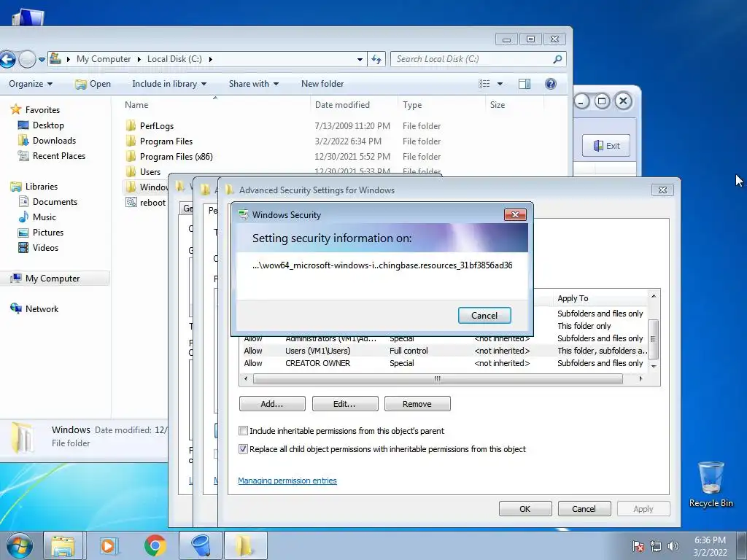Click the Exit button in background window
The width and height of the screenshot is (747, 560).
pyautogui.click(x=606, y=146)
